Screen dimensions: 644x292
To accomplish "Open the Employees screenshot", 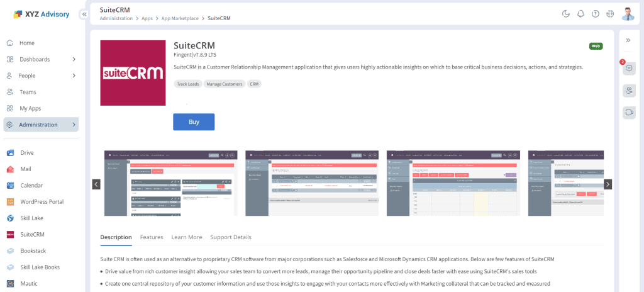I will click(x=312, y=183).
